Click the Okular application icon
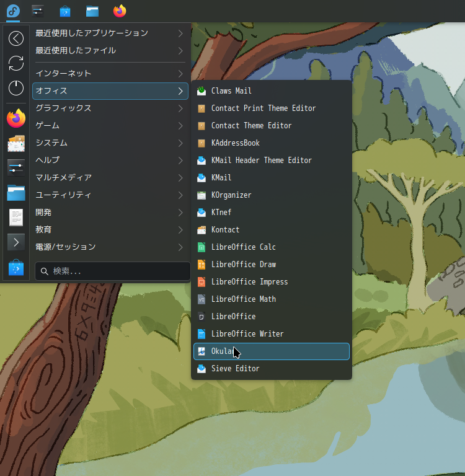The image size is (465, 476). (201, 351)
